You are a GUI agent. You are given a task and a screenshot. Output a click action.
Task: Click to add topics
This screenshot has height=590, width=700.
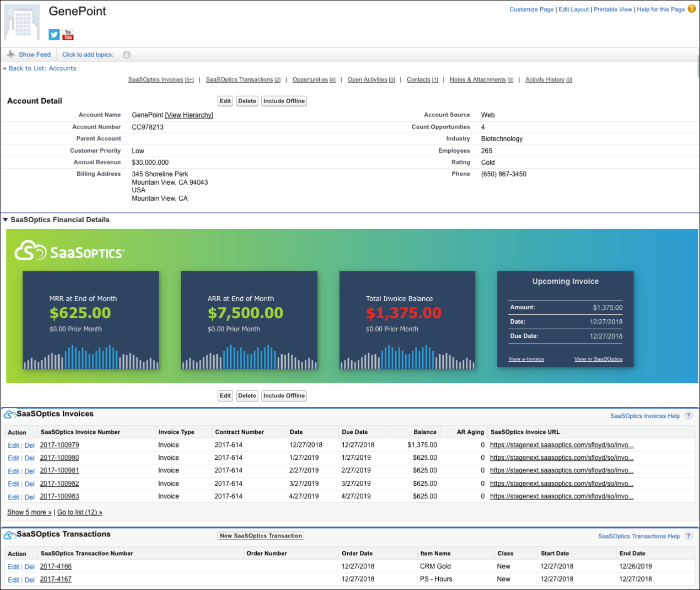point(88,55)
